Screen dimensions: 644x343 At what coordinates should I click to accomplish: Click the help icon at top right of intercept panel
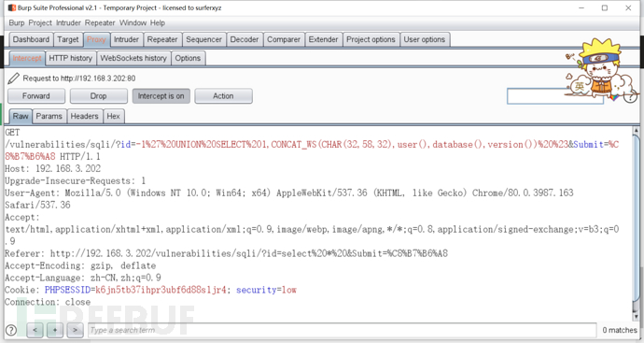point(630,96)
